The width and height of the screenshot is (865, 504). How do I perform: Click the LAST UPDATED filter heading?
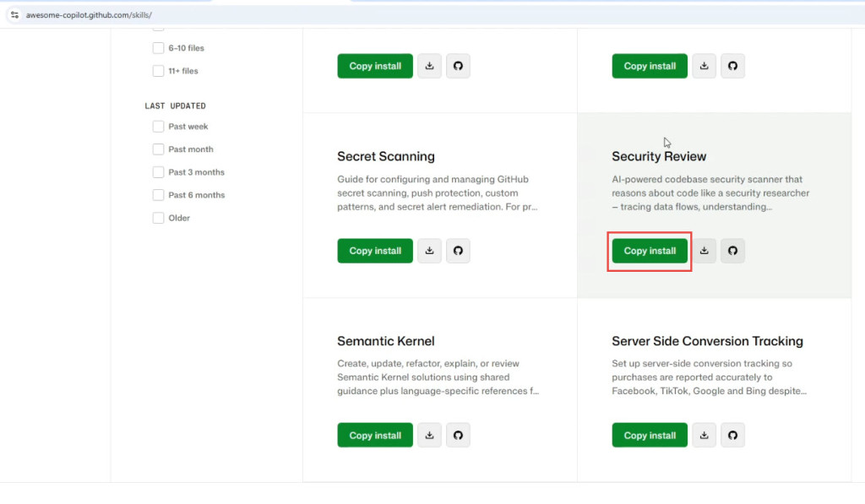pyautogui.click(x=176, y=106)
